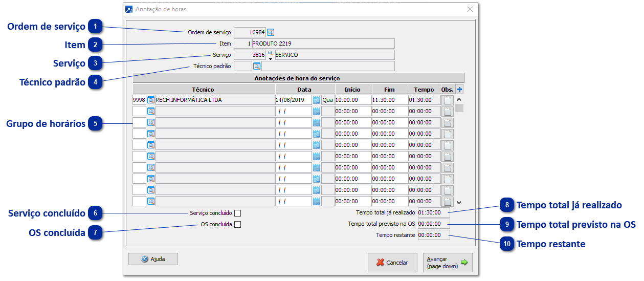Open the Ordem de serviço lookup icon
This screenshot has height=281, width=644.
[x=271, y=32]
